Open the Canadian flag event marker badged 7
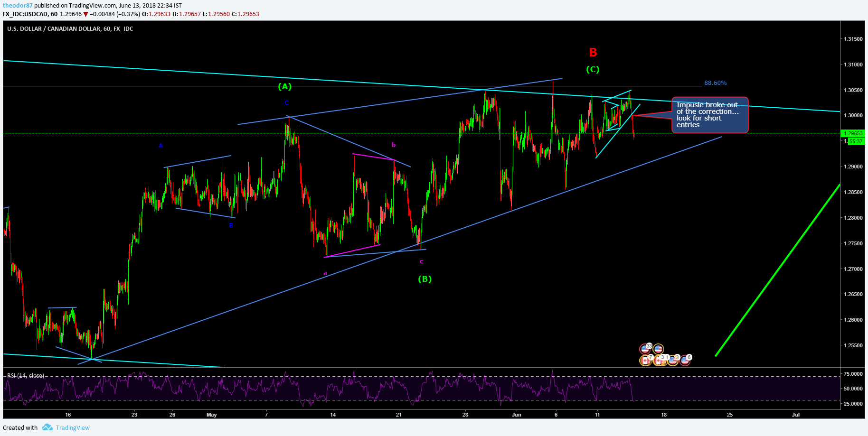Image resolution: width=868 pixels, height=436 pixels. click(x=645, y=361)
